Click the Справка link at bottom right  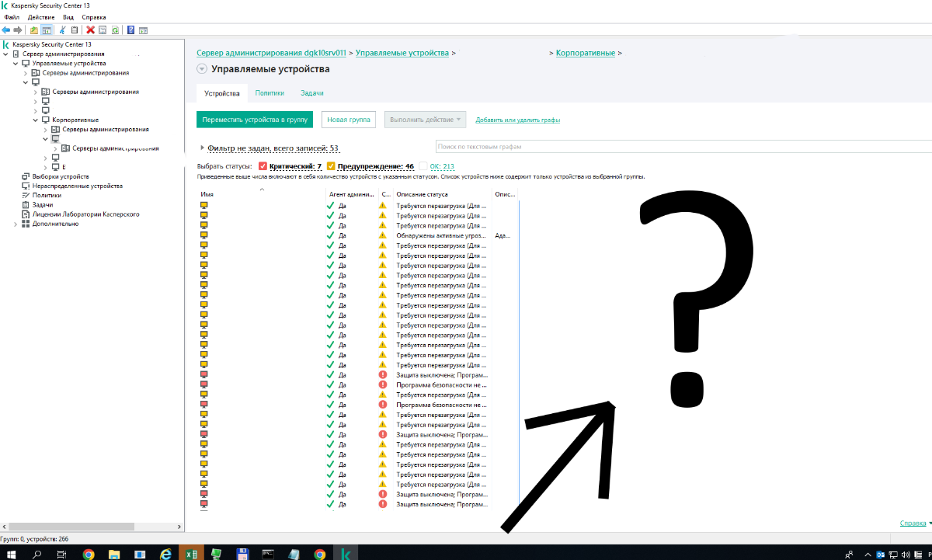[x=912, y=523]
